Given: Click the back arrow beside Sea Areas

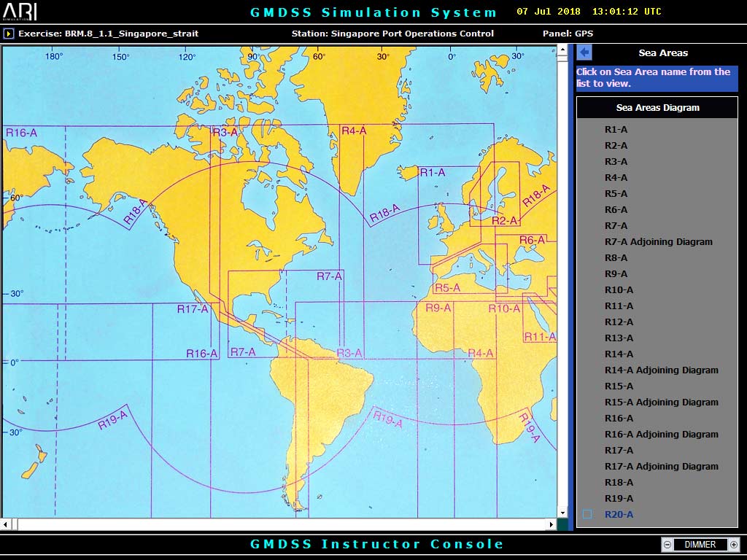Looking at the screenshot, I should 584,52.
